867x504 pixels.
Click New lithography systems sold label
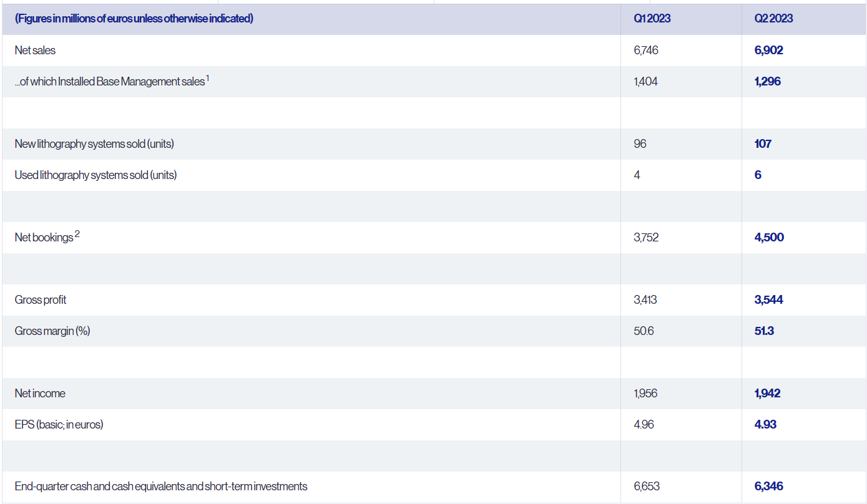coord(94,144)
